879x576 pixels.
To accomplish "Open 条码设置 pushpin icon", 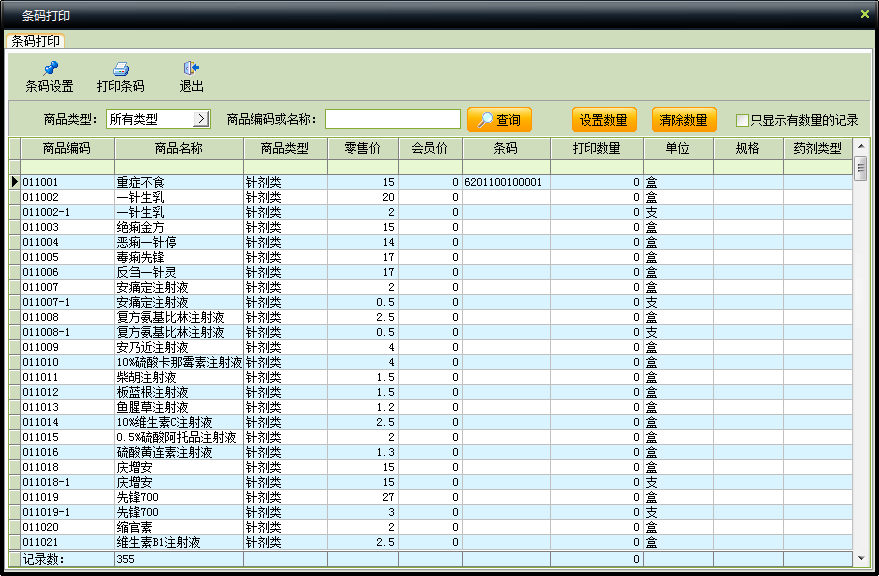I will coord(50,69).
